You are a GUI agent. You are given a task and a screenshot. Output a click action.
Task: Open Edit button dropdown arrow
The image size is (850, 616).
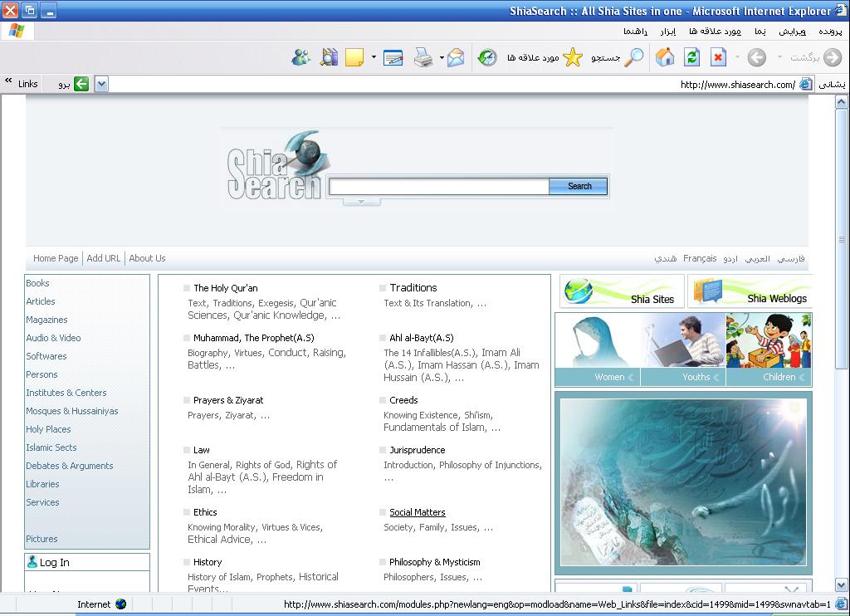(x=374, y=57)
